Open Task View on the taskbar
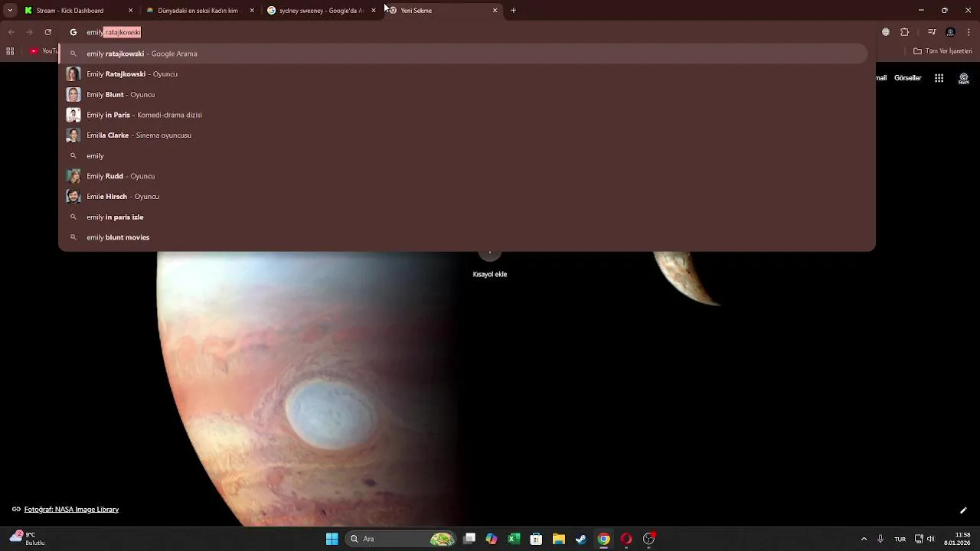Image resolution: width=980 pixels, height=551 pixels. click(x=469, y=539)
